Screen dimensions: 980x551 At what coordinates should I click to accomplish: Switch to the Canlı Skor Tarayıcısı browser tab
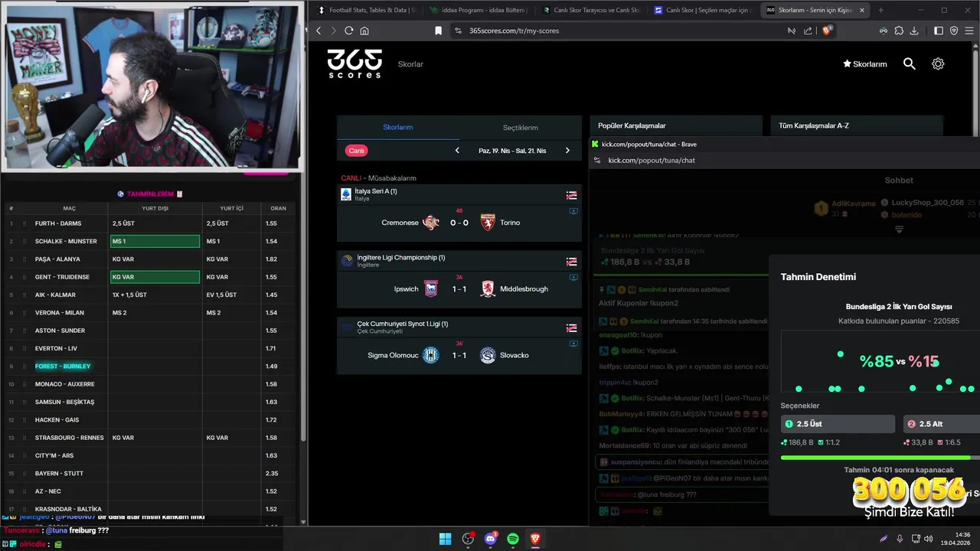click(590, 10)
